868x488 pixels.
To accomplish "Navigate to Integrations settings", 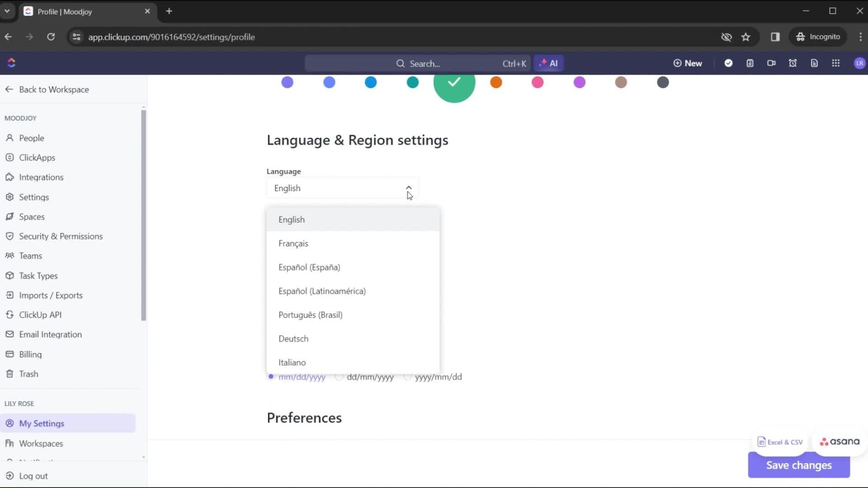I will coord(41,176).
